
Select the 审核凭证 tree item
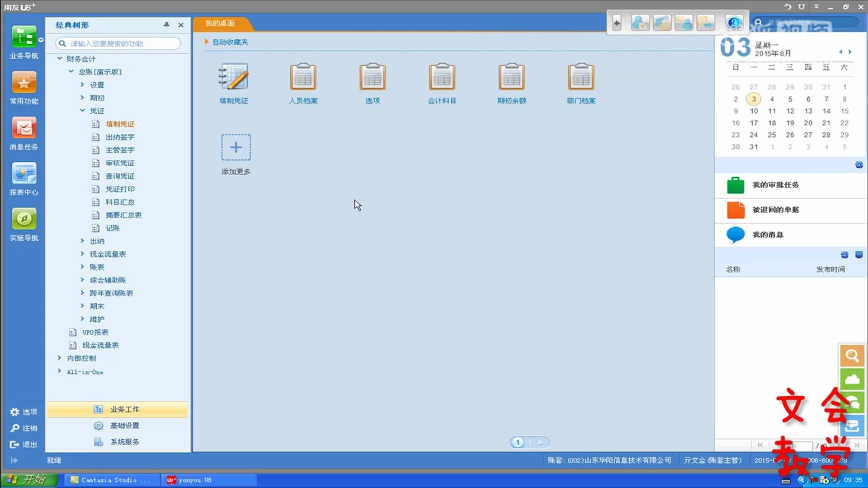120,163
